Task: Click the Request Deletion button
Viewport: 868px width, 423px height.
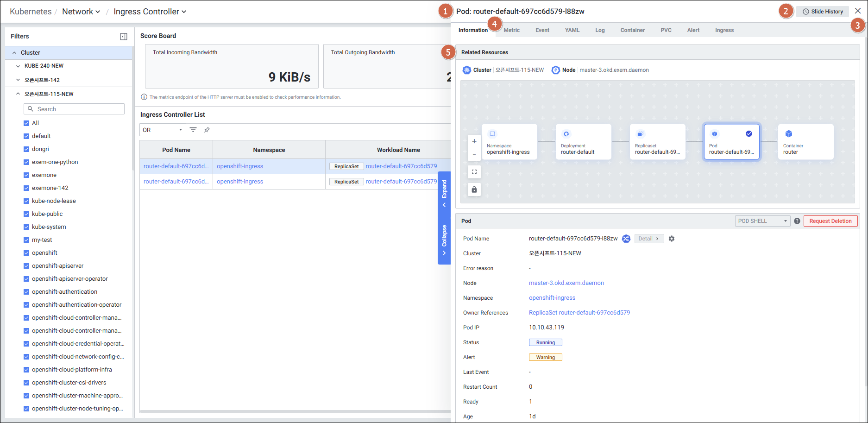Action: (830, 221)
